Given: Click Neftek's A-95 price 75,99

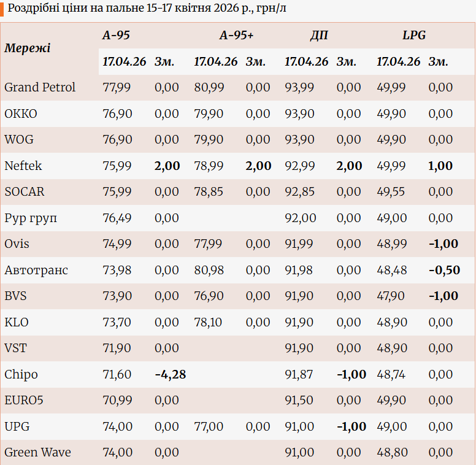Looking at the screenshot, I should 117,166.
